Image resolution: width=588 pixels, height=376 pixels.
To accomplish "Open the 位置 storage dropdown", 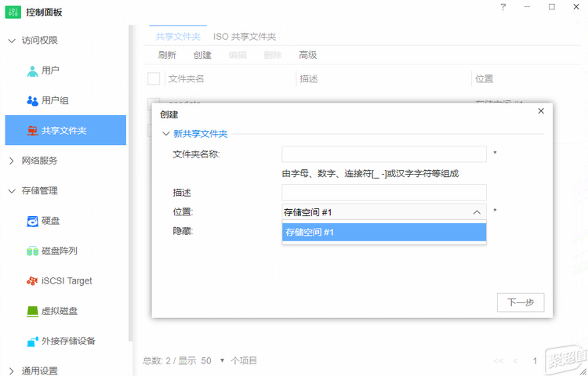I will [383, 212].
